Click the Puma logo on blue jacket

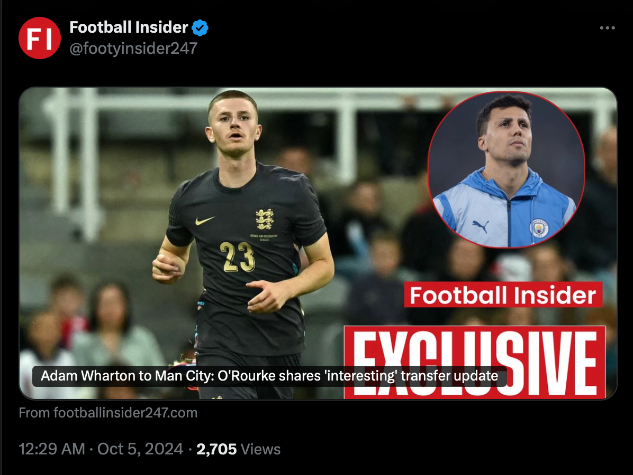(480, 226)
